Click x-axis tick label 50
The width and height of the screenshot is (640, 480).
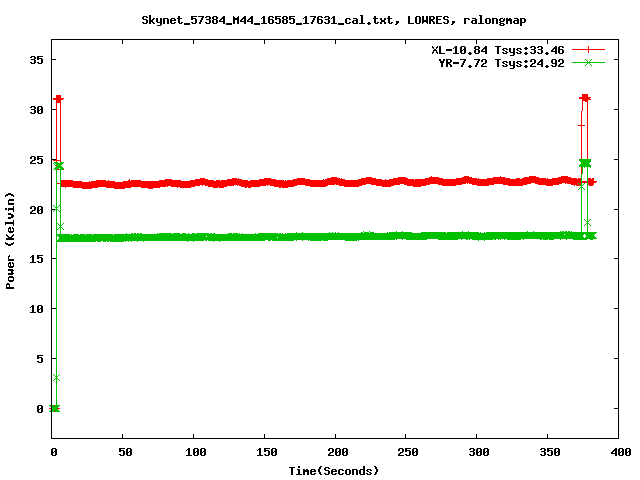pos(125,452)
